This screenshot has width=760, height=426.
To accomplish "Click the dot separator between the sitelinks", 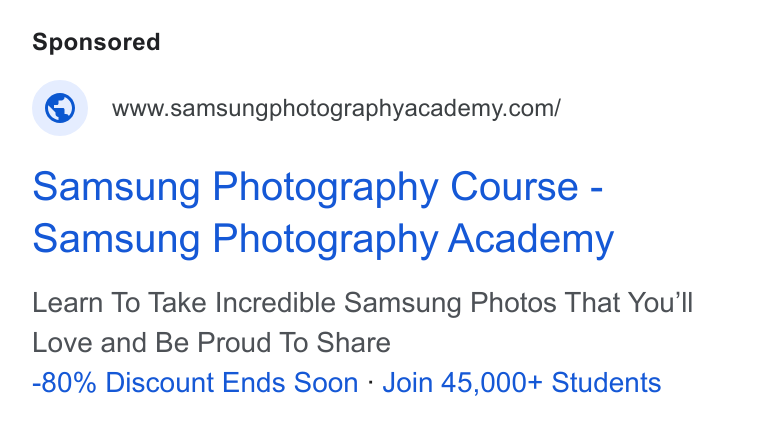I will click(x=371, y=383).
